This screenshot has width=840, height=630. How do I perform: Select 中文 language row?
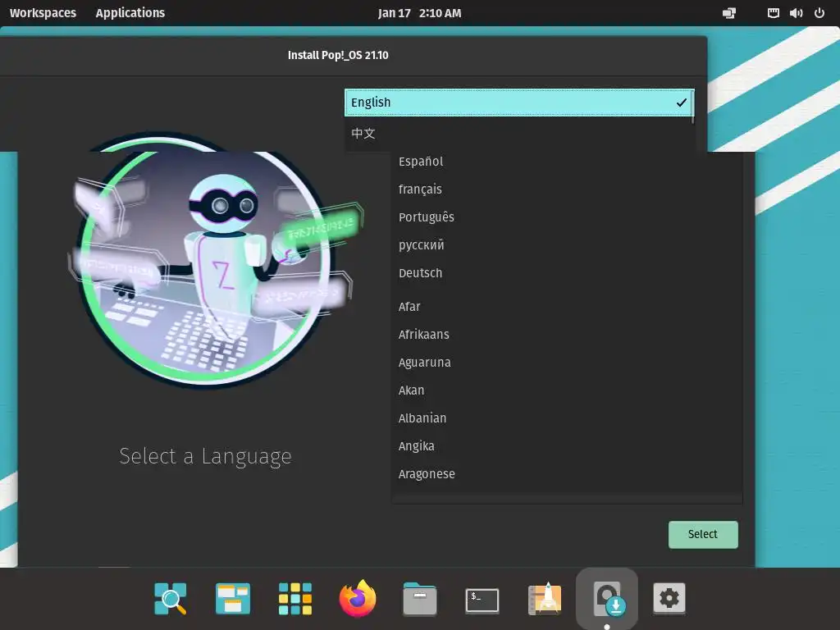point(519,134)
